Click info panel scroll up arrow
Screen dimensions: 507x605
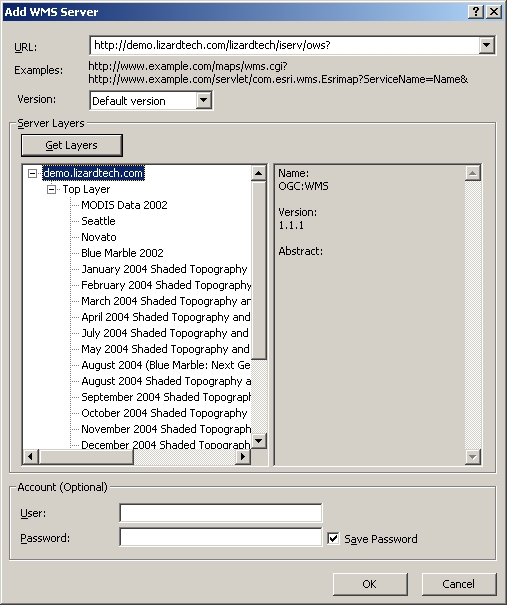point(473,173)
